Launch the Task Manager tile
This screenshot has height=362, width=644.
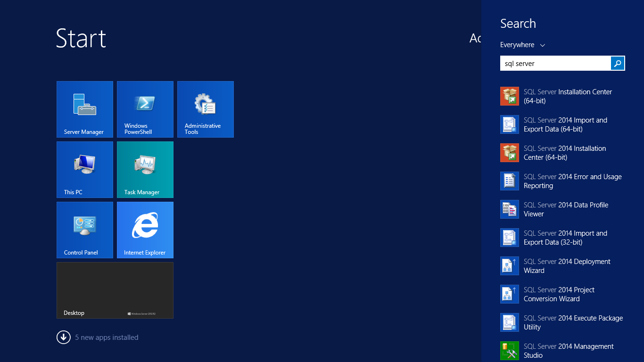[x=145, y=170]
